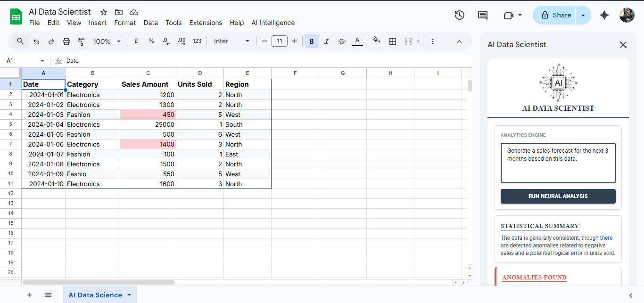Open the AI Data Science sheet tab menu
The height and width of the screenshot is (303, 644).
(x=129, y=295)
